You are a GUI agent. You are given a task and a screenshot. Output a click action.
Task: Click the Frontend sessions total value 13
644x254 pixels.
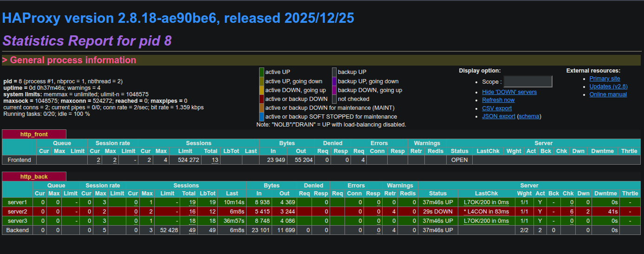(215, 160)
